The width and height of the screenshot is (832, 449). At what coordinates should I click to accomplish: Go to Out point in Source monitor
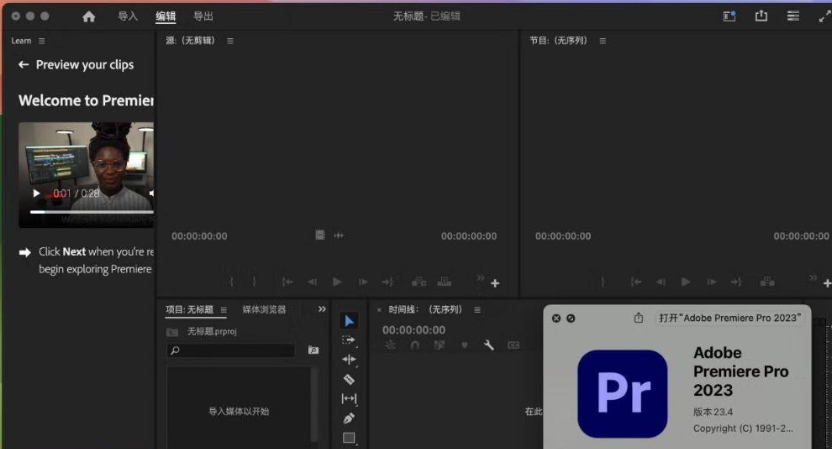tap(388, 282)
